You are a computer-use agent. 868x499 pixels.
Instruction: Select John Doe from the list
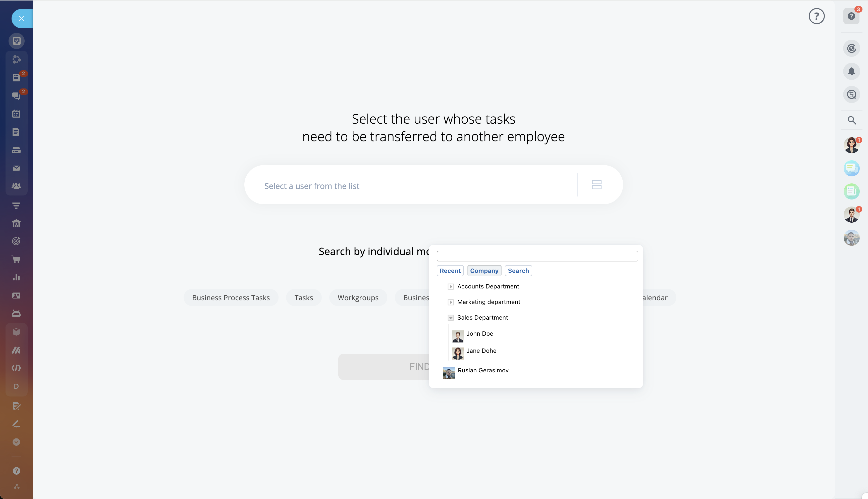click(479, 334)
